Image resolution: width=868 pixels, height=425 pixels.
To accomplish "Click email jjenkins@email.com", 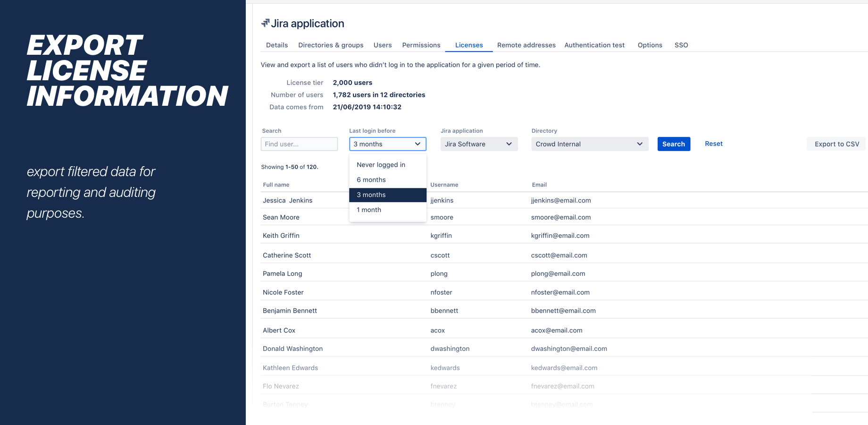I will 561,201.
